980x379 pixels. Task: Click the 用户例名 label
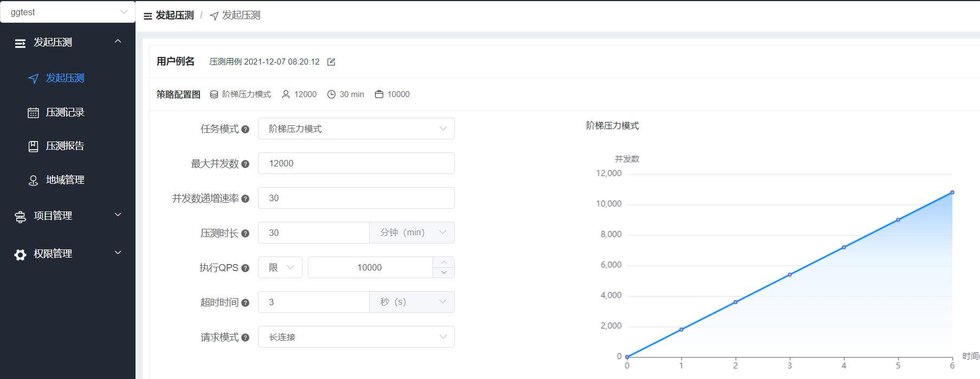pyautogui.click(x=176, y=61)
